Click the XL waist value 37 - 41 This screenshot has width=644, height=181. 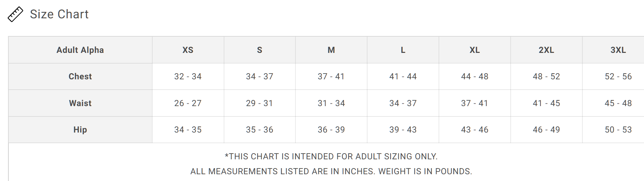[474, 103]
